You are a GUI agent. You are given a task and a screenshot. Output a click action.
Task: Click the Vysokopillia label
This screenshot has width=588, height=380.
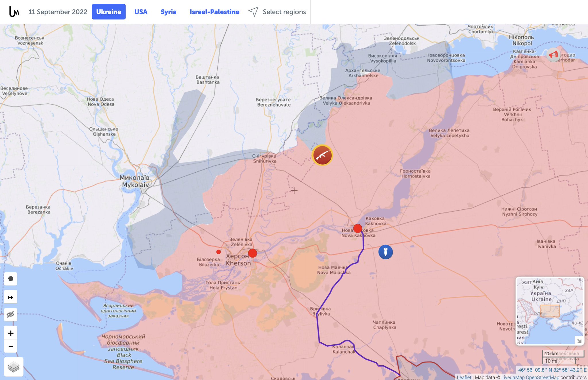[383, 58]
